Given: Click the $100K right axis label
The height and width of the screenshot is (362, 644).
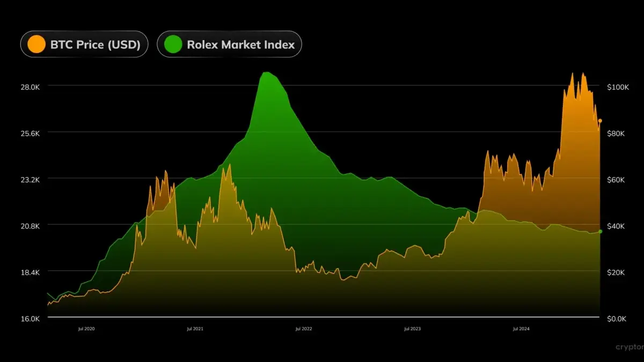Looking at the screenshot, I should coord(618,87).
